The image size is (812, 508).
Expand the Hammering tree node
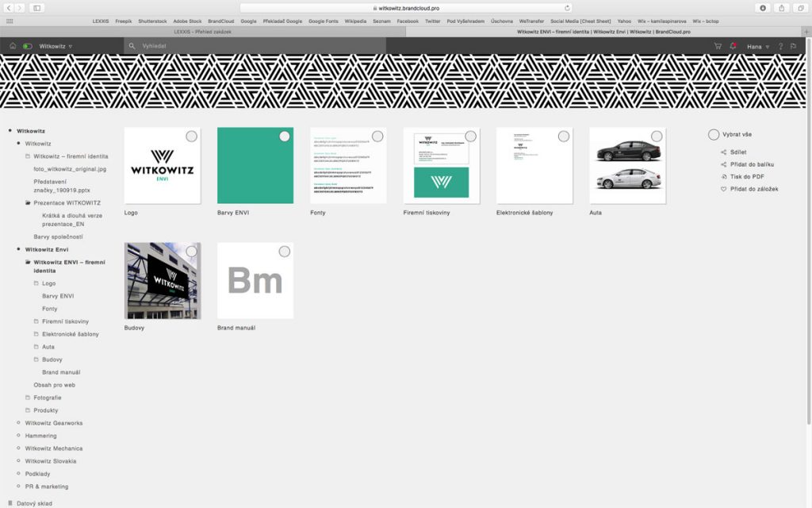[19, 436]
